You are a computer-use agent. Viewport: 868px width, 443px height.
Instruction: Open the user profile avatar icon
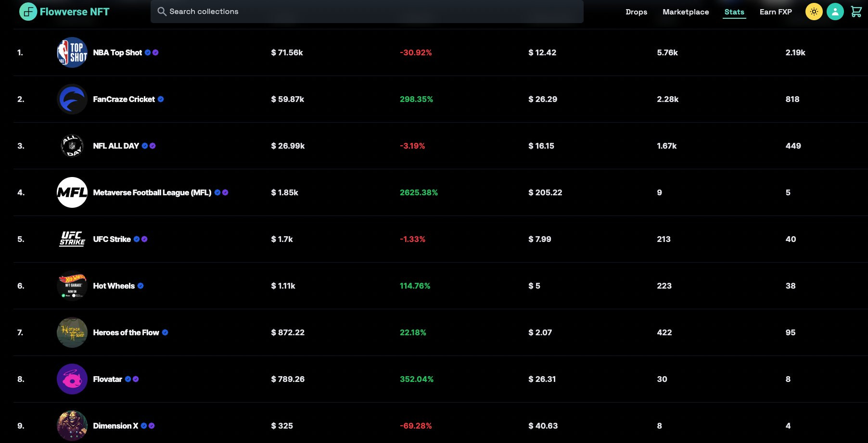tap(835, 12)
